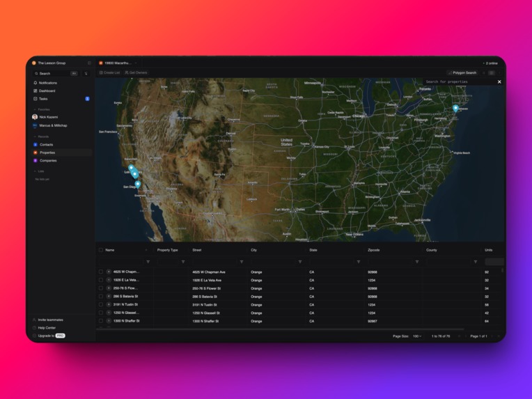Focus the sidebar Search field
532x399 pixels.
(x=56, y=73)
